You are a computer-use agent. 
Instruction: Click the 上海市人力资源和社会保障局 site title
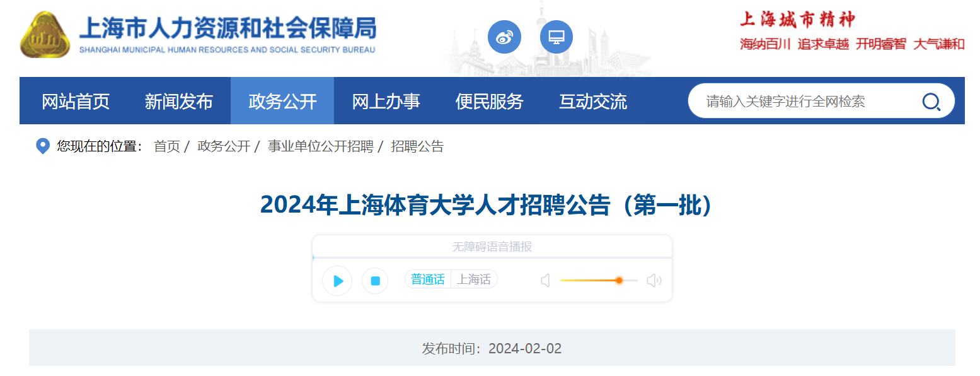coord(228,29)
